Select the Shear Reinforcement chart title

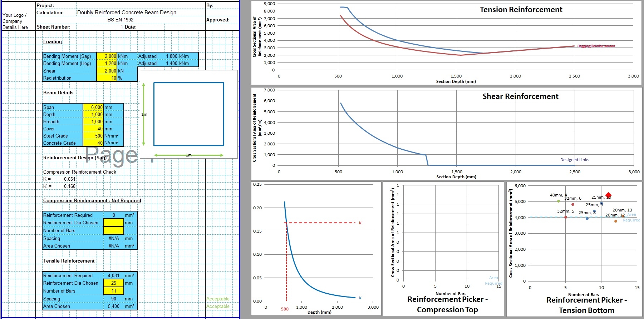520,96
